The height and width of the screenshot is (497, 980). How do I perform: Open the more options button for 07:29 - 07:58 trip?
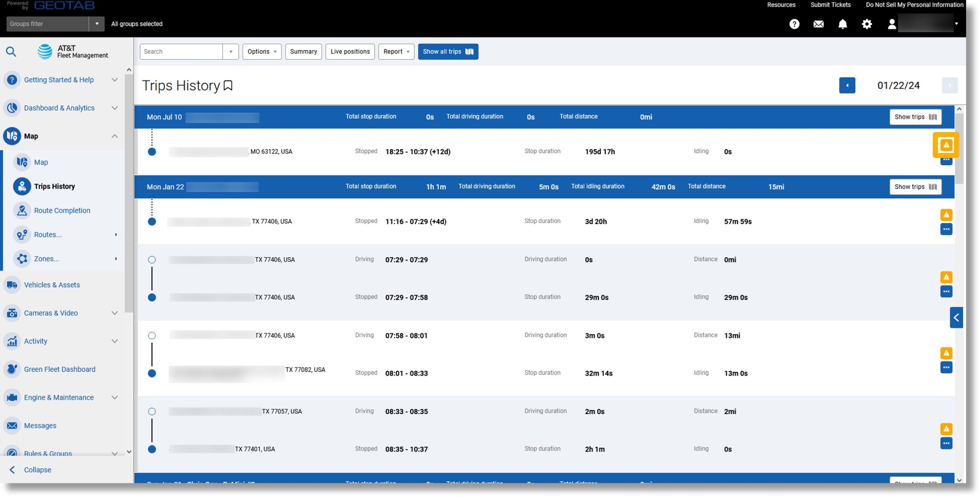click(946, 292)
